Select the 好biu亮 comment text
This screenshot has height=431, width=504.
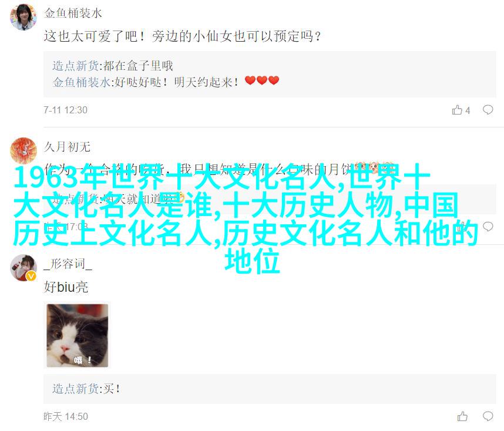click(x=66, y=287)
